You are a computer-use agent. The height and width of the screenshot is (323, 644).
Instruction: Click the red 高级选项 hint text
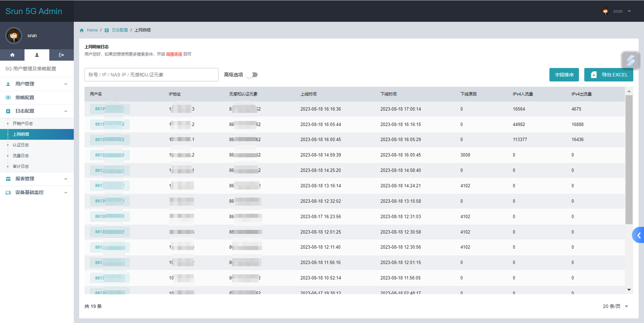[174, 54]
